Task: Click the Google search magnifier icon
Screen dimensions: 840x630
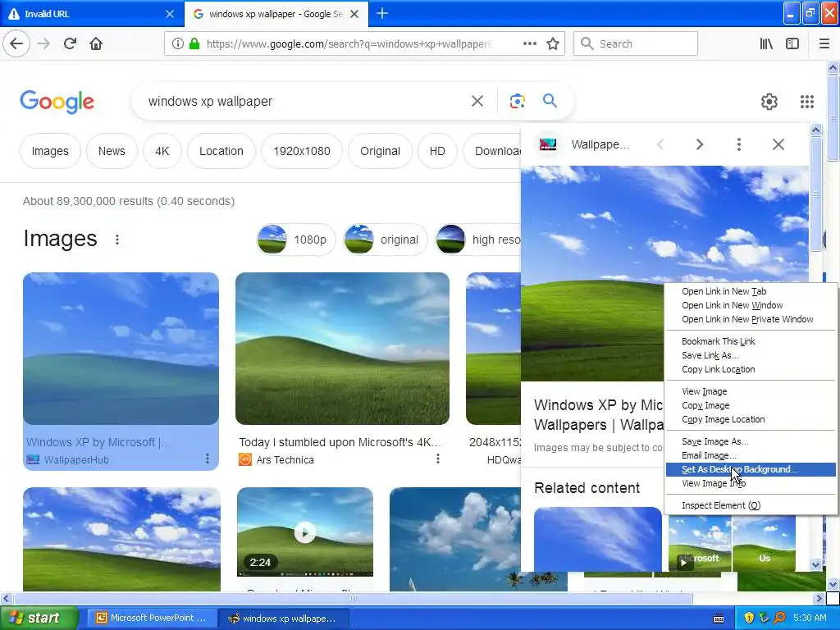Action: [x=550, y=100]
